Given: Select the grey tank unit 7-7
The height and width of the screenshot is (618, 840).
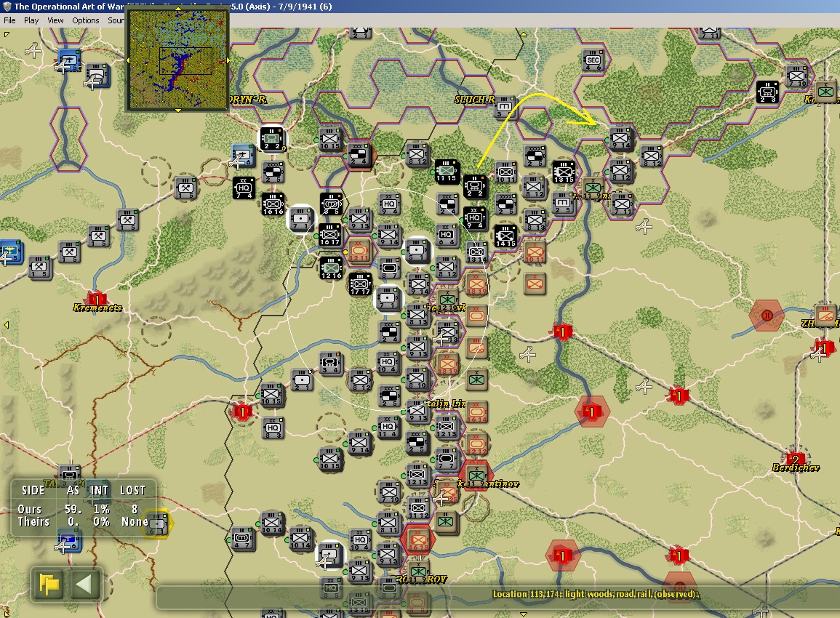Looking at the screenshot, I should pyautogui.click(x=447, y=460).
